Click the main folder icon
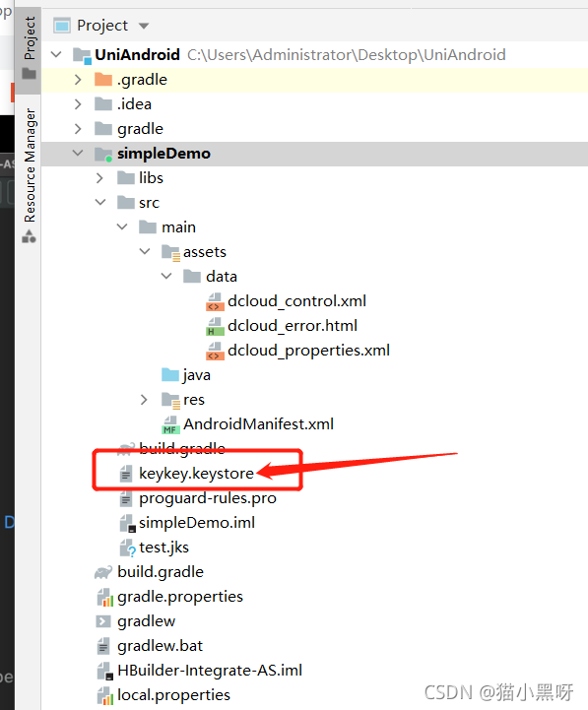This screenshot has height=710, width=588. click(x=148, y=226)
